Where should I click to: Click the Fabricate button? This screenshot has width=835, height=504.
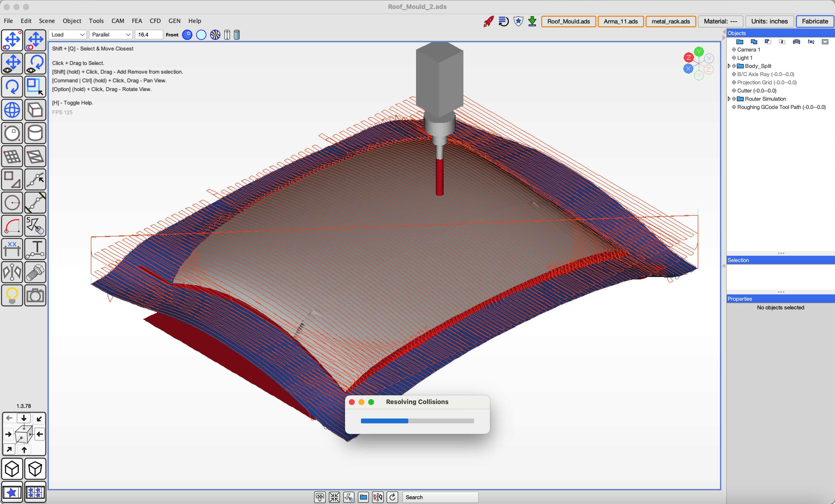(815, 21)
